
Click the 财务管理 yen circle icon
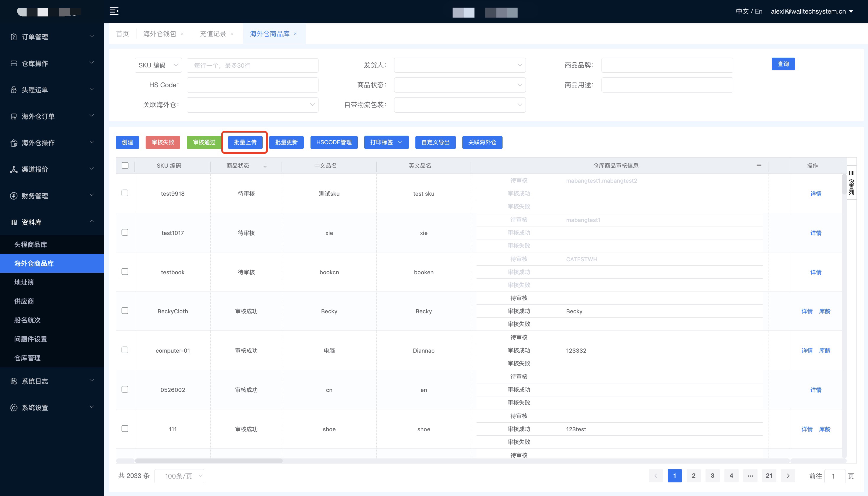(x=14, y=196)
